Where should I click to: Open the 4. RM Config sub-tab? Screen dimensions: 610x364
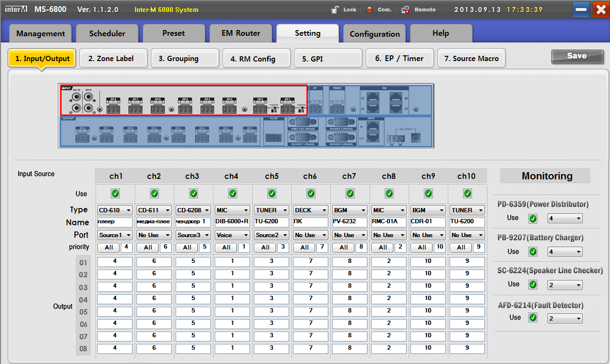pos(257,58)
